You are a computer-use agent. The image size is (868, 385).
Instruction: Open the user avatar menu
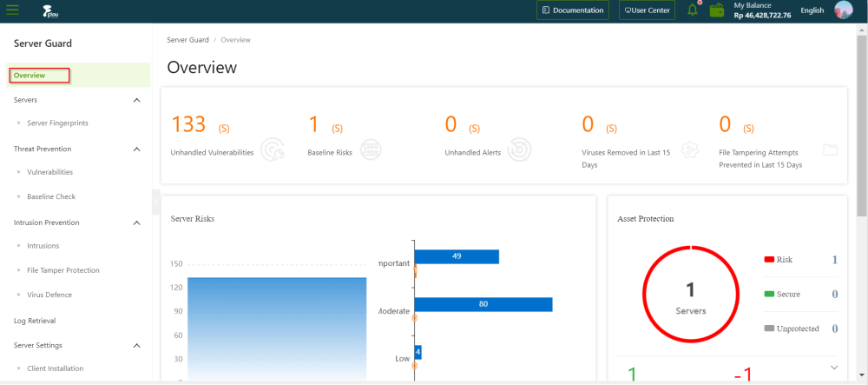click(x=844, y=10)
